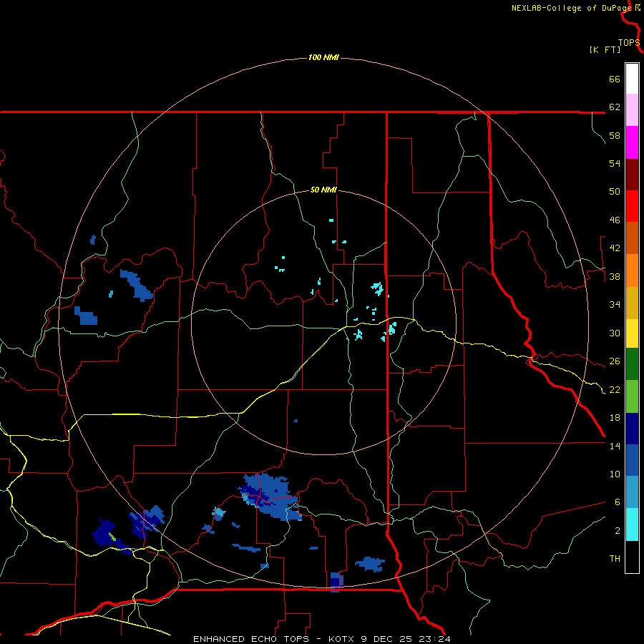Screen dimensions: 644x644
Task: Click the "100 NMI" range ring label
Action: coord(323,57)
